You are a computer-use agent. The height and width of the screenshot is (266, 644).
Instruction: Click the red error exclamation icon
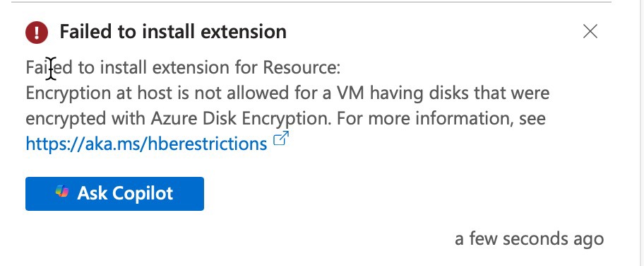click(37, 32)
